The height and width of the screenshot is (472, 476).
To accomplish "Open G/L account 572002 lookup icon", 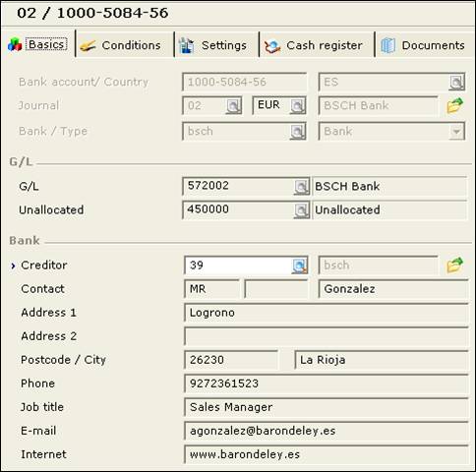I will click(x=301, y=187).
